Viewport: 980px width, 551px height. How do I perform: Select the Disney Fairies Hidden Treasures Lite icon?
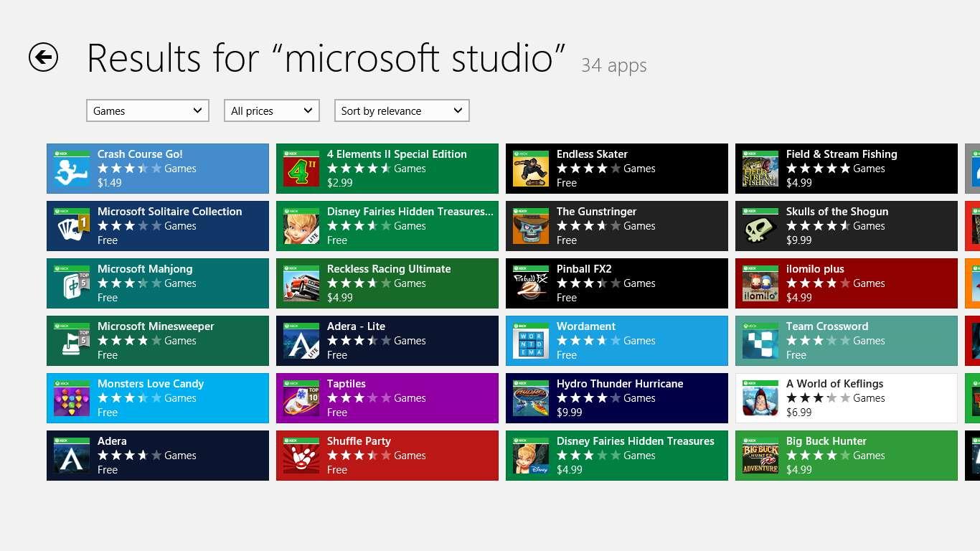click(x=301, y=226)
